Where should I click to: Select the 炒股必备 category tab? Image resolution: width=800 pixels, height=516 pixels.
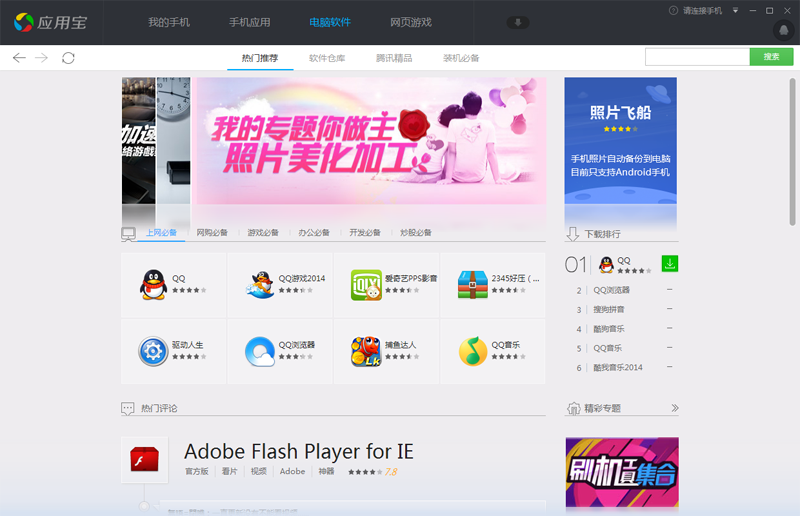click(x=416, y=233)
